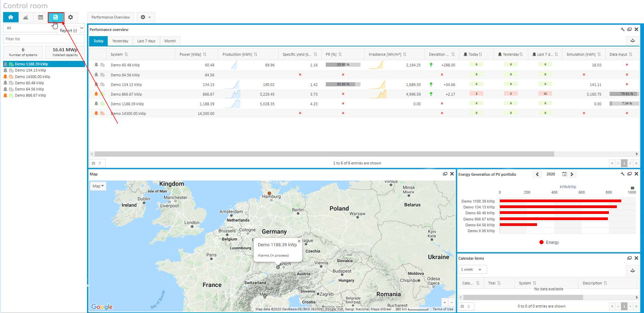The width and height of the screenshot is (644, 313).
Task: Click the performance table horizontal scrollbar
Action: tap(324, 154)
